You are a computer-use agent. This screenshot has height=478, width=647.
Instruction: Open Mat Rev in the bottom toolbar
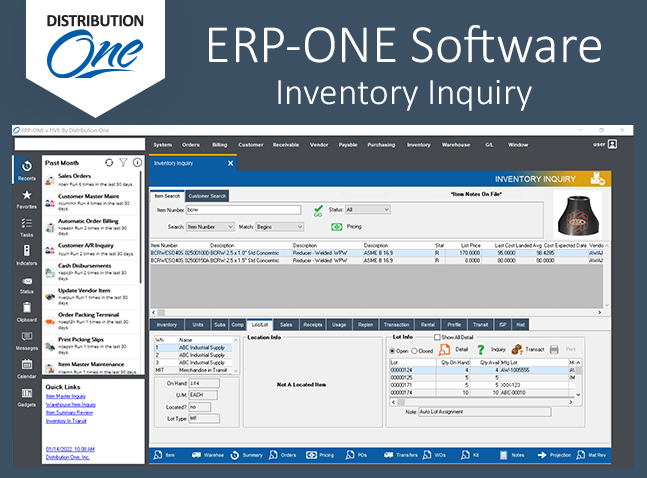tap(591, 455)
